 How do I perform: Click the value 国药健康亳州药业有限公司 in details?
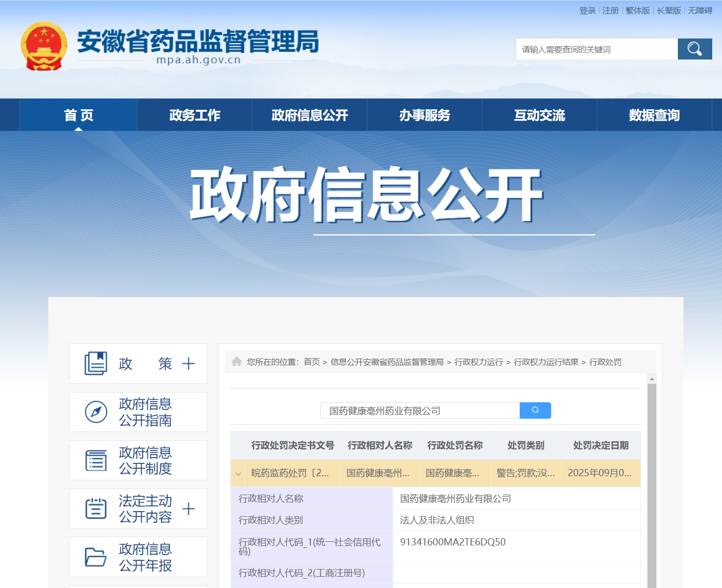[456, 499]
